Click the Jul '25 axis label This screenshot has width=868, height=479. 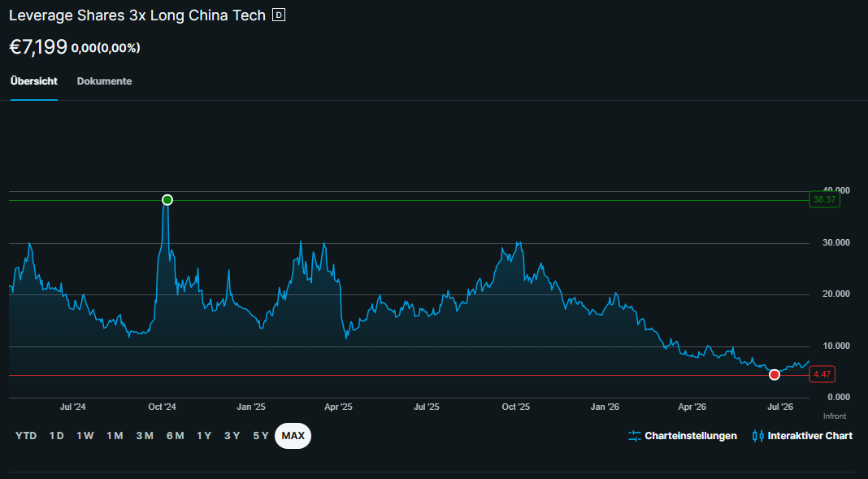tap(426, 407)
